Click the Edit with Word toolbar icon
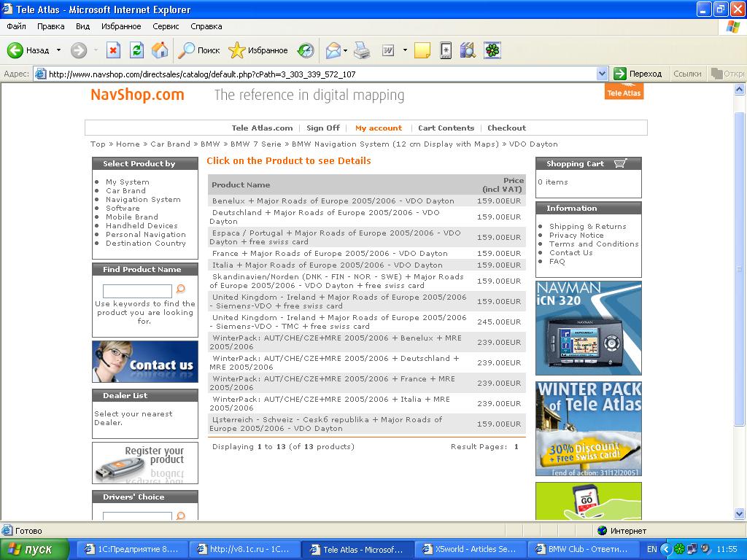Viewport: 747px width, 560px height. (x=388, y=50)
